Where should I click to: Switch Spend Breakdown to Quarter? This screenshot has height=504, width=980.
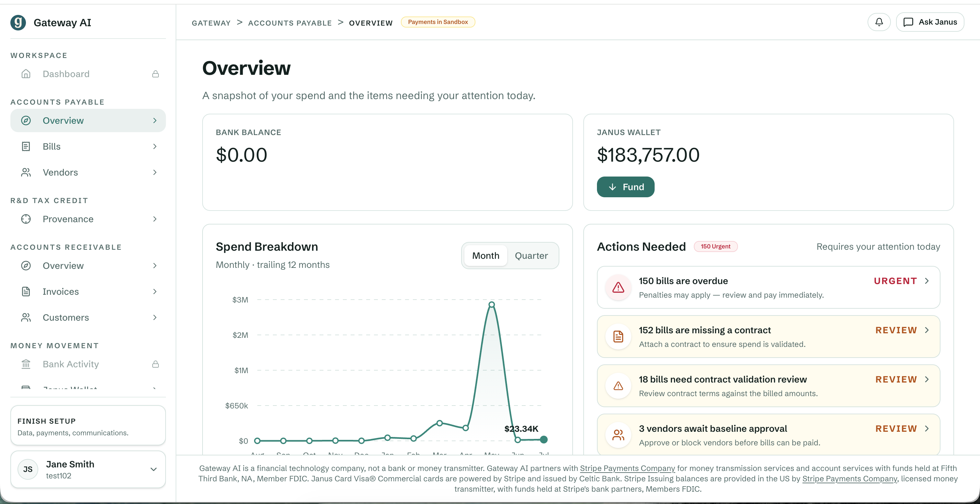click(x=531, y=256)
